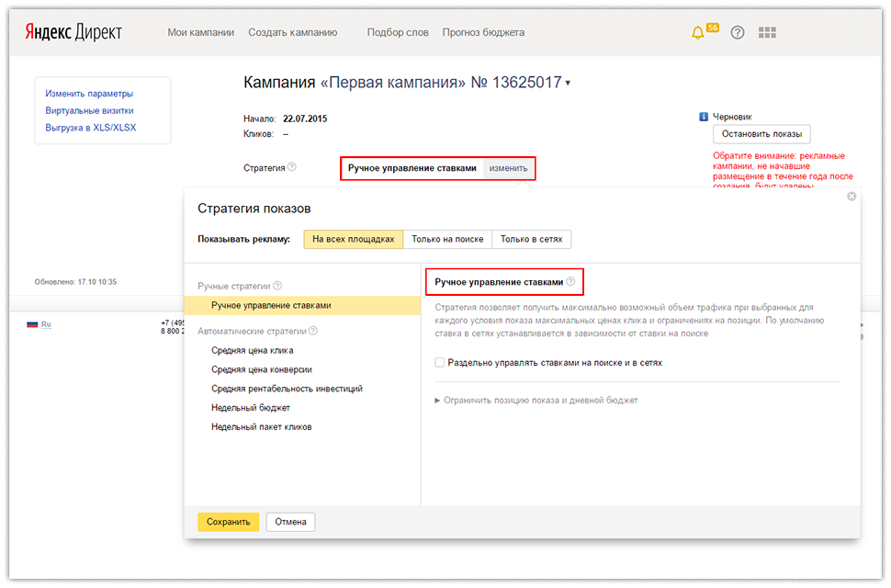Select Недельный бюджет strategy
Viewport: 891px width, 588px height.
pos(251,408)
